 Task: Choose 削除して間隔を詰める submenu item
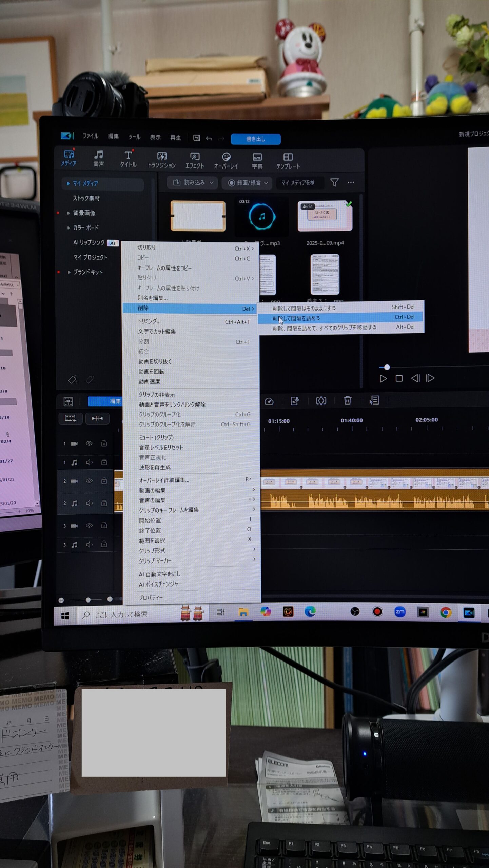(x=341, y=318)
